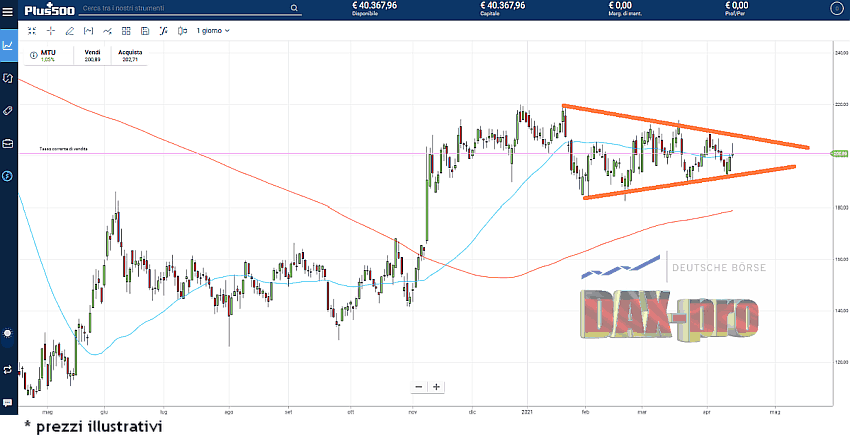Open the multi-chart grid layout
Image resolution: width=850 pixels, height=436 pixels.
(126, 31)
